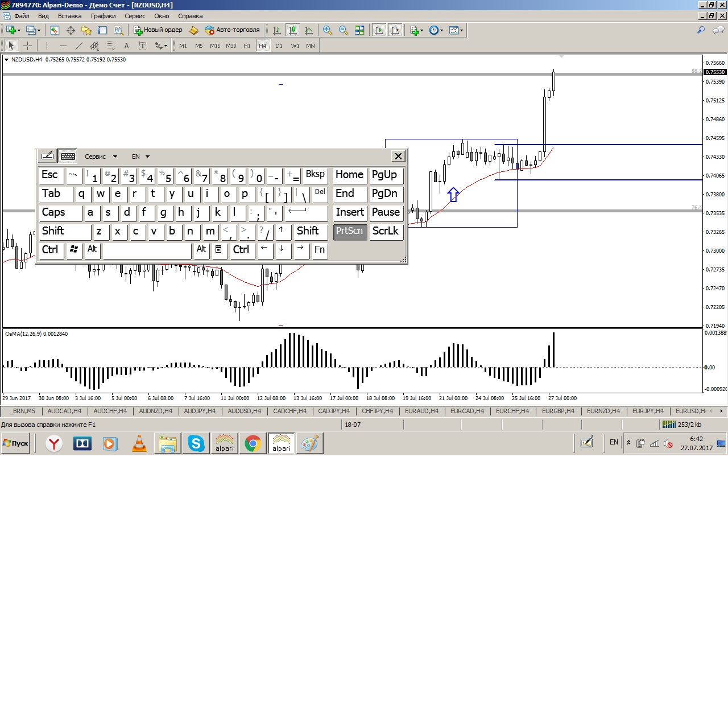
Task: Open the keyboard EN language dropdown
Action: 140,157
